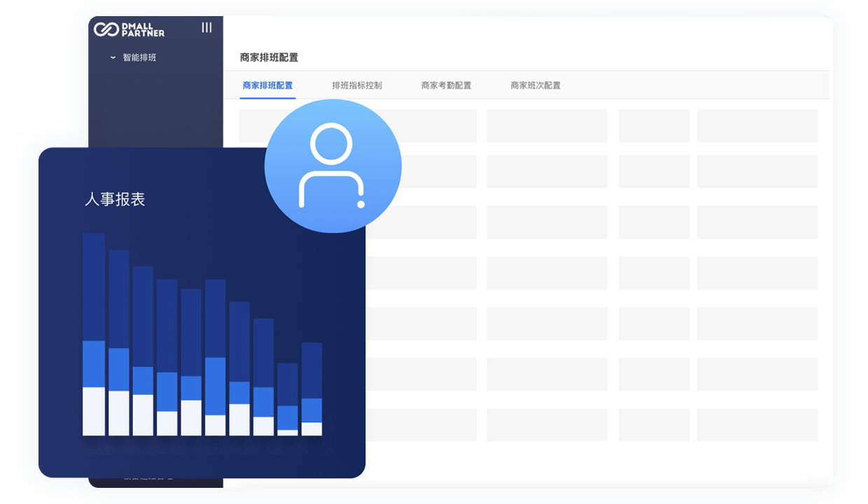Click the 商家排班配置 page heading
868x504 pixels.
click(x=269, y=57)
